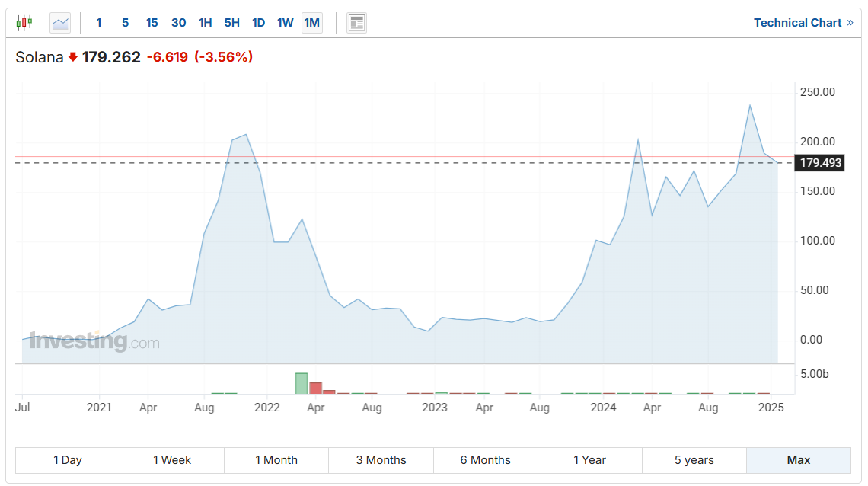This screenshot has width=868, height=486.
Task: Switch to the 3 Months range
Action: pyautogui.click(x=381, y=460)
